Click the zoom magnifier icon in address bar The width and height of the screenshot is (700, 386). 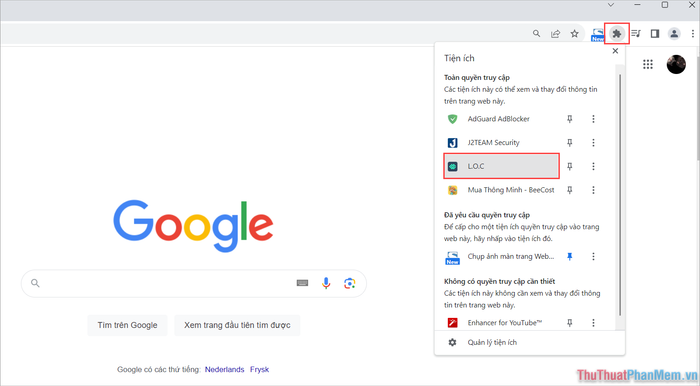tap(536, 33)
